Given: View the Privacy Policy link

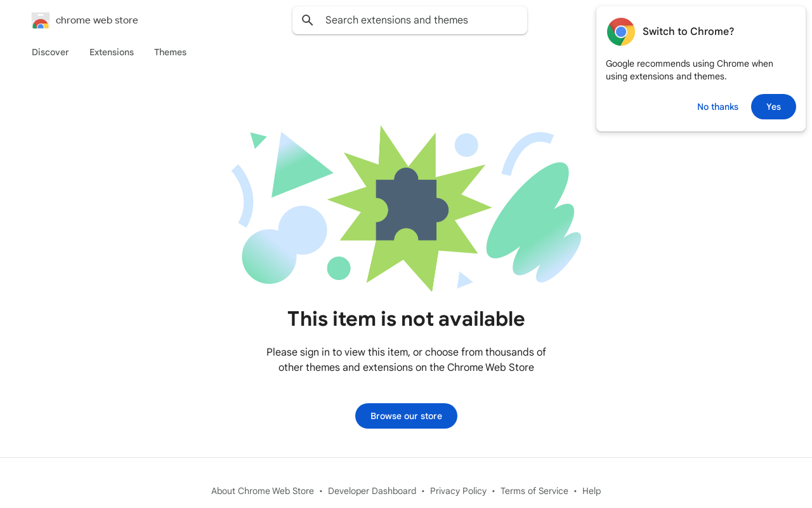Looking at the screenshot, I should (x=458, y=491).
